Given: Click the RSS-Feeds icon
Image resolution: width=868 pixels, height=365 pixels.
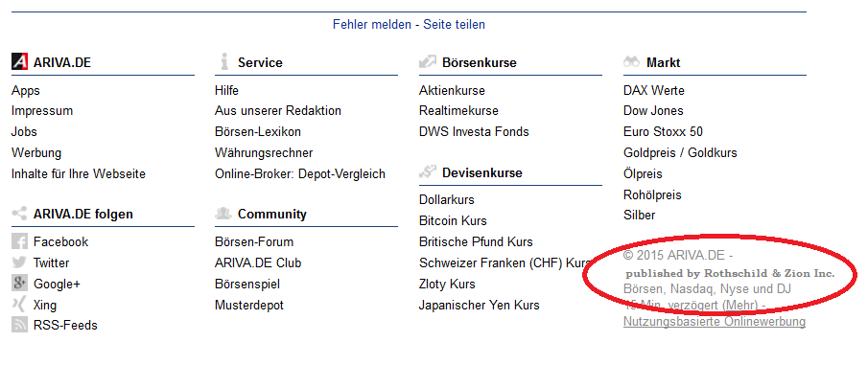Looking at the screenshot, I should [19, 325].
